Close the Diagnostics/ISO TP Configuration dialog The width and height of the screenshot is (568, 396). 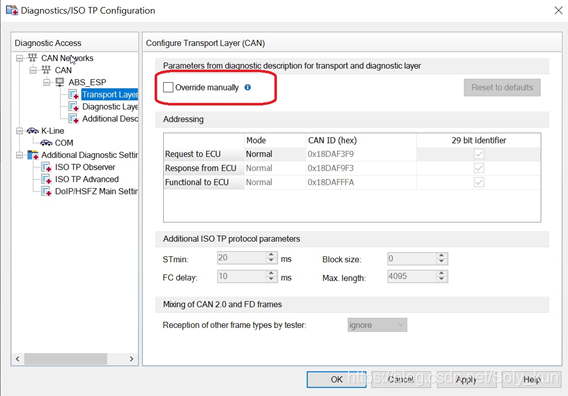pyautogui.click(x=558, y=10)
